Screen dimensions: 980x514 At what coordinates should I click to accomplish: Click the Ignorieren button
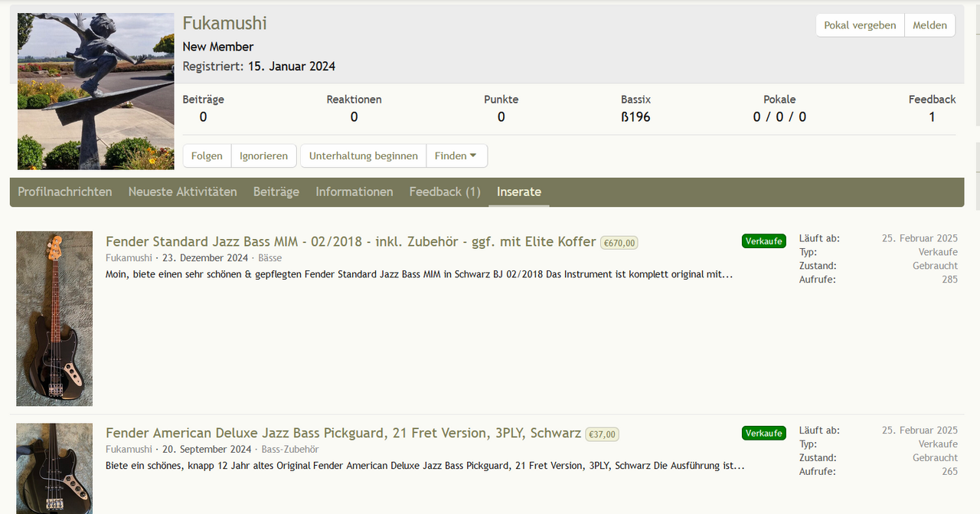click(263, 156)
